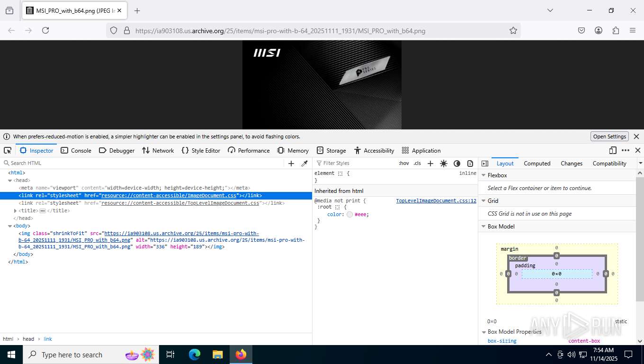Open a new browser tab
This screenshot has width=644, height=364.
pyautogui.click(x=137, y=10)
